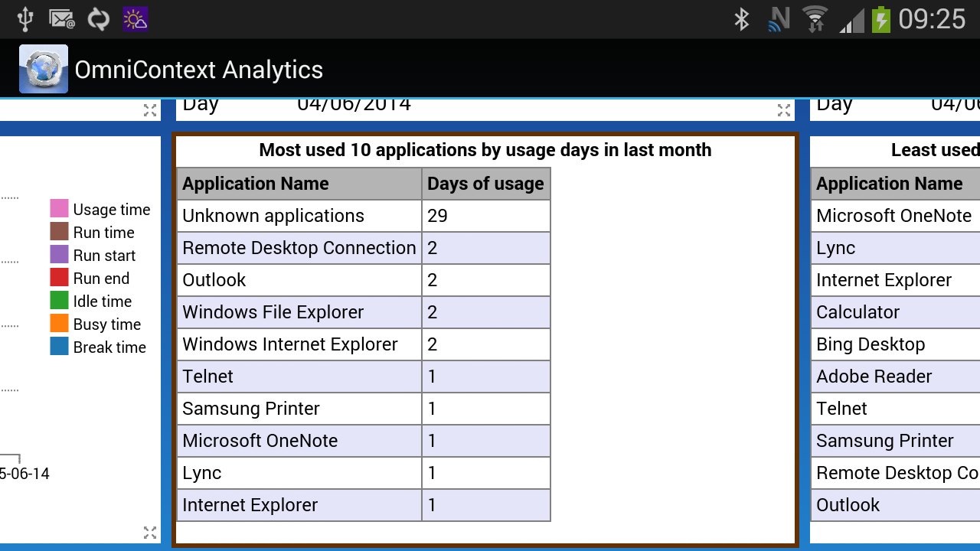Tap the NFC status icon

[x=779, y=19]
